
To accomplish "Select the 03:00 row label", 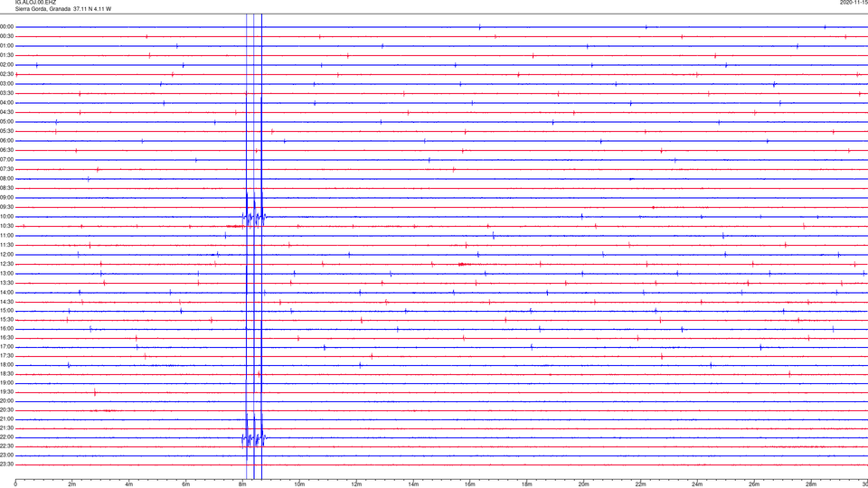I will (7, 83).
